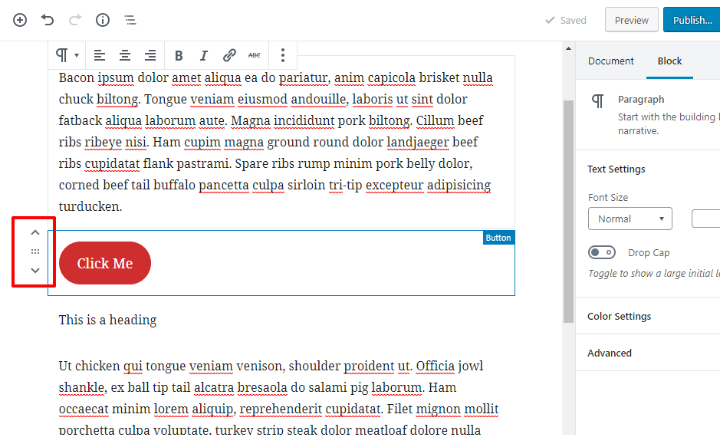
Task: Expand the Advanced panel
Action: pos(647,353)
